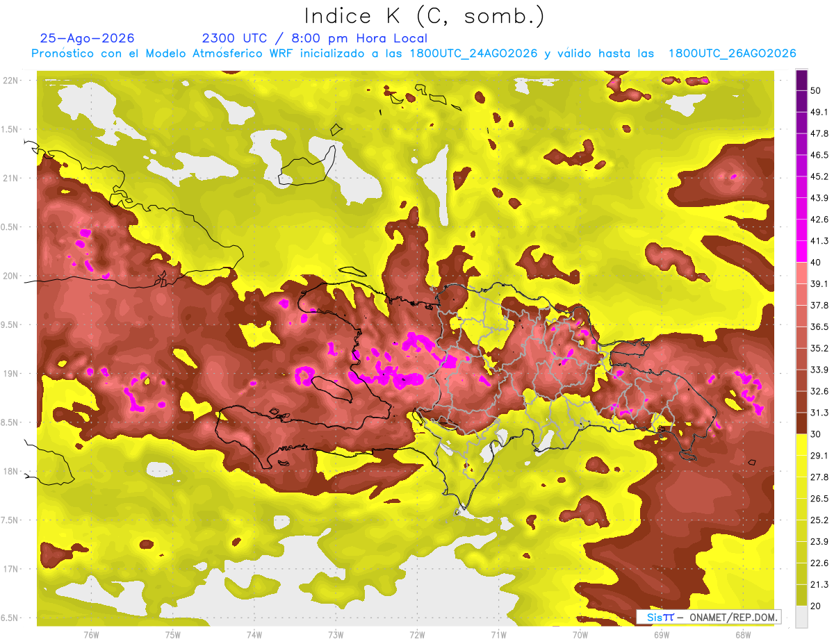This screenshot has height=644, width=834.
Task: Click the "29.1" value on the color scale
Action: pyautogui.click(x=819, y=456)
